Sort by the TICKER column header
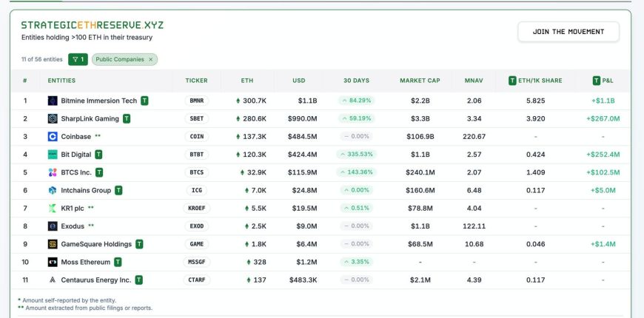The image size is (644, 318). (x=196, y=81)
